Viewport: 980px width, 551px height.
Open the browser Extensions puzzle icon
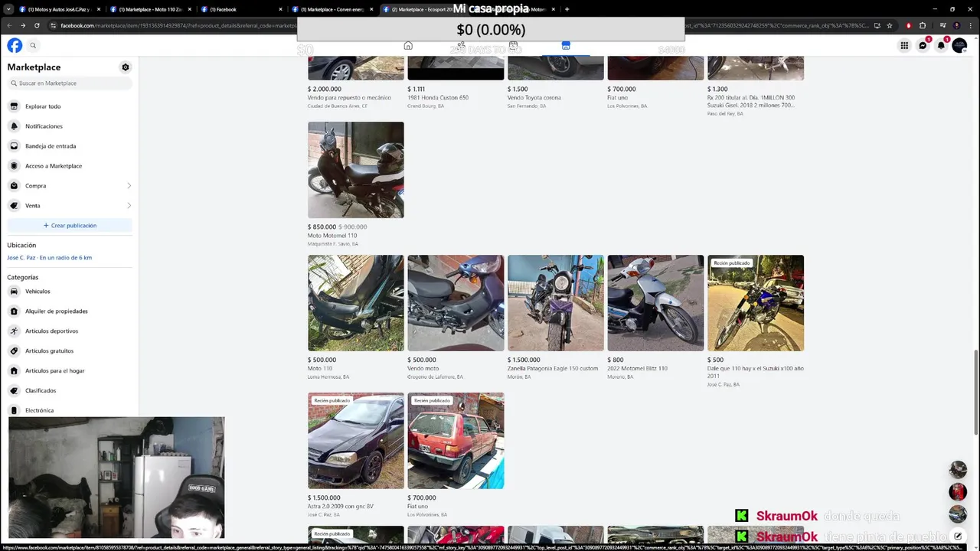[923, 25]
